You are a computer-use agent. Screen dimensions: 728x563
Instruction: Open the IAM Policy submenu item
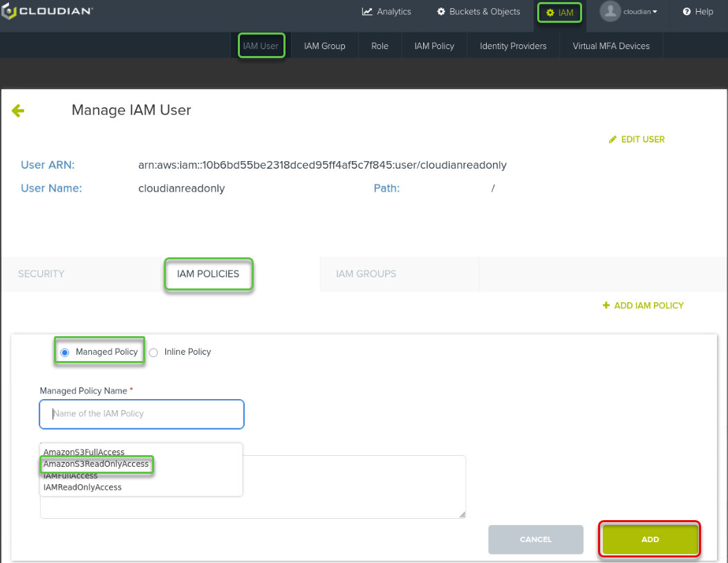pyautogui.click(x=434, y=46)
